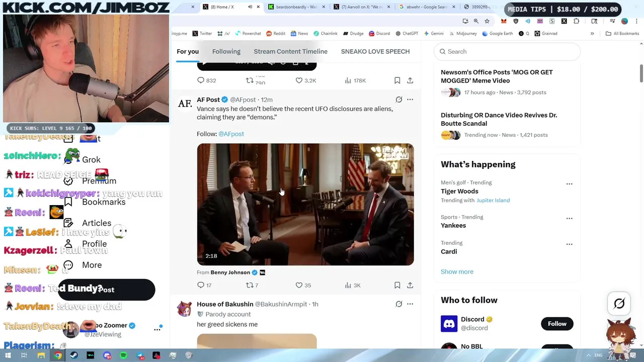Bookmark the AF Post tweet
Viewport: 644px width, 362px height.
tap(397, 285)
